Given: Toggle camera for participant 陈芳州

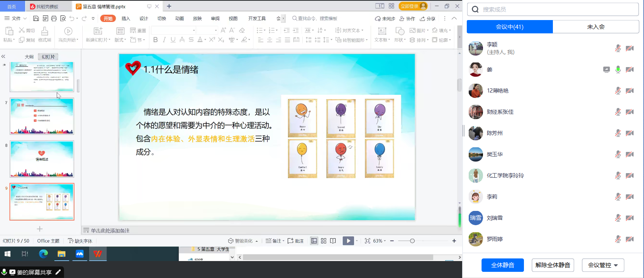Looking at the screenshot, I should (630, 133).
